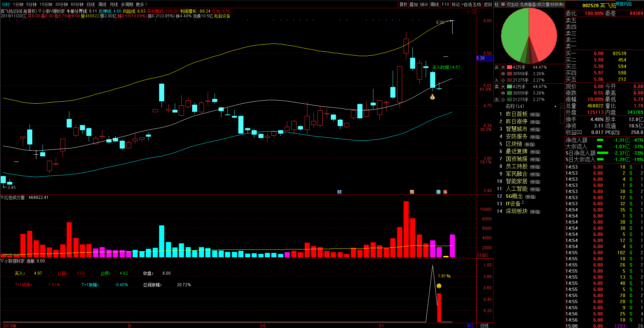Open the 区块链 sector link
Screen dimensions: 644x328
coord(514,144)
